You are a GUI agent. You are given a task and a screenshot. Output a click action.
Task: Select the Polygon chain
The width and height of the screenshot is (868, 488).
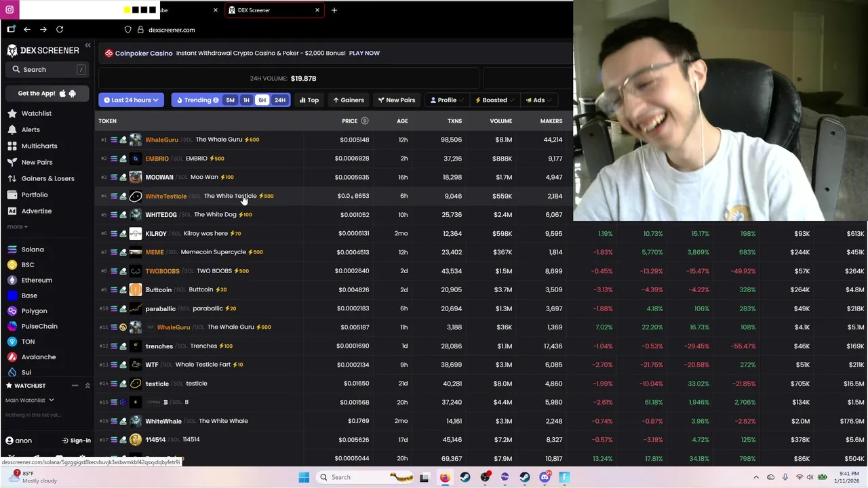(34, 311)
